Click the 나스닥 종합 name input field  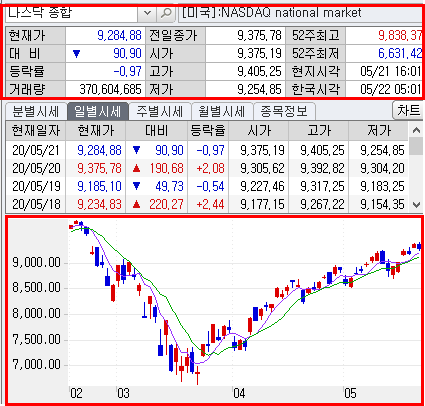pos(72,14)
